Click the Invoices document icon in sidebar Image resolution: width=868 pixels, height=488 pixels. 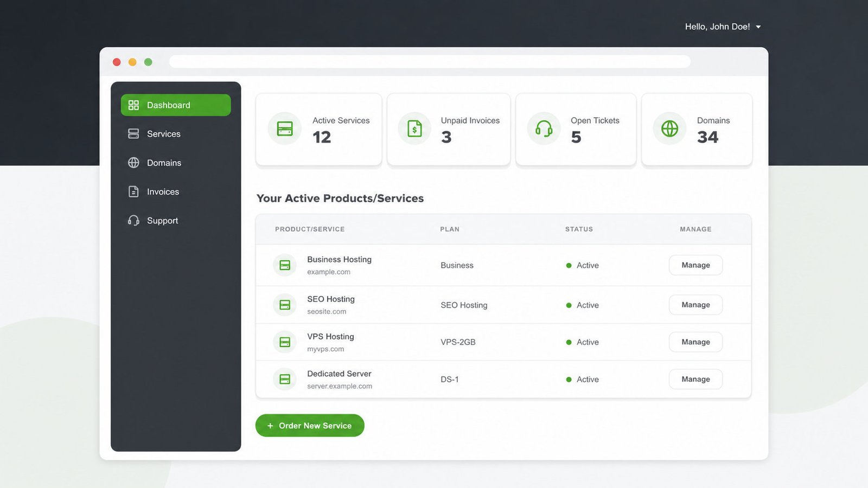pos(133,191)
